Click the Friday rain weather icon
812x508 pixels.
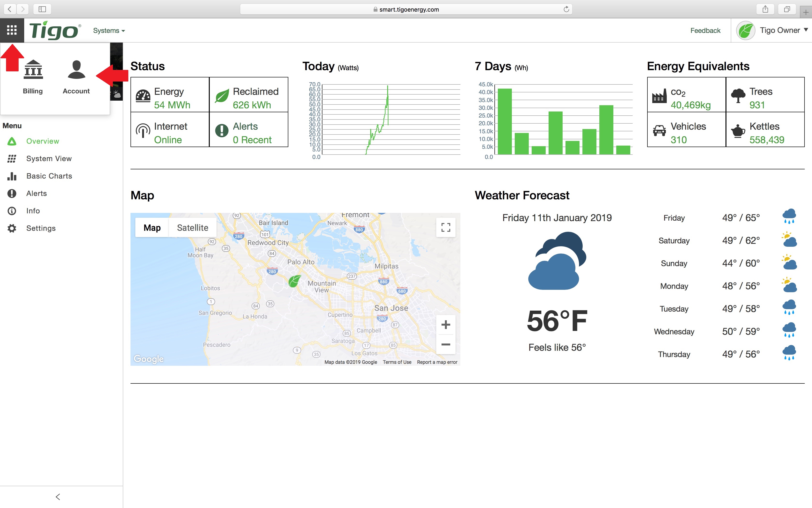789,216
